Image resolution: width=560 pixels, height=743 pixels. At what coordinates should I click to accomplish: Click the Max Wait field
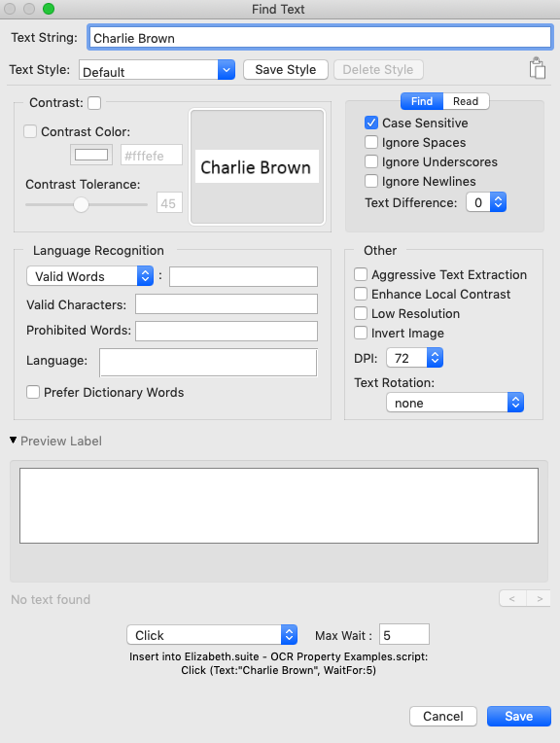[x=404, y=634]
